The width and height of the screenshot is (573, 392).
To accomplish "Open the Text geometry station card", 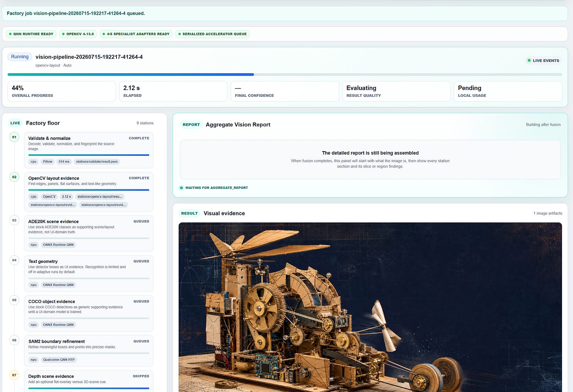I will tap(89, 274).
